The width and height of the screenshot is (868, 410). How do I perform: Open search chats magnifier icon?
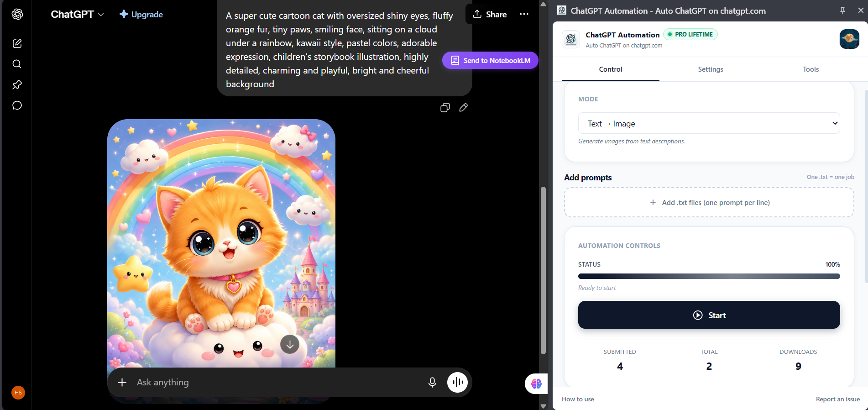coord(17,64)
